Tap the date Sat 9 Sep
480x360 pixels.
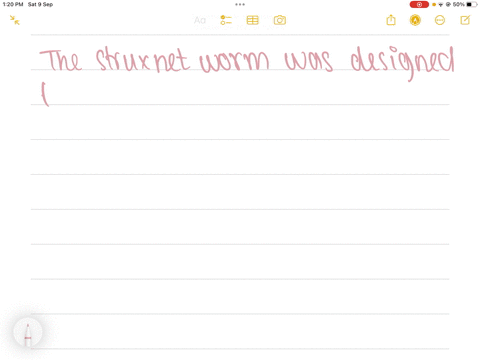click(x=40, y=4)
